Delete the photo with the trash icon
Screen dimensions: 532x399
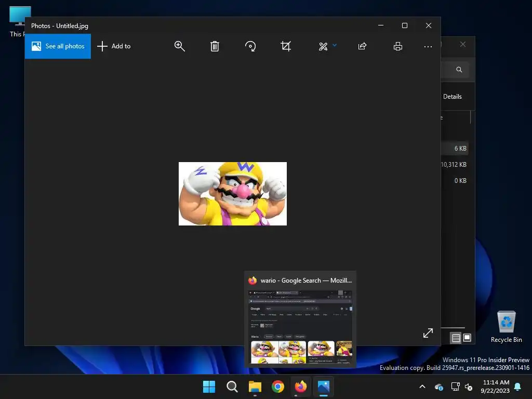coord(215,46)
